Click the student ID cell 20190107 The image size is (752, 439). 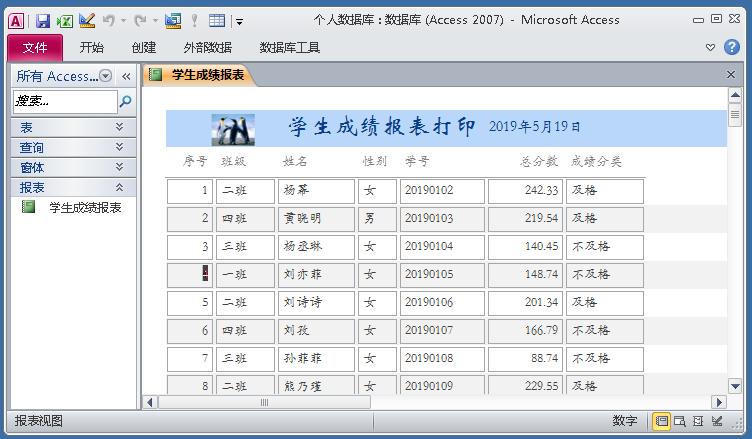click(x=442, y=331)
